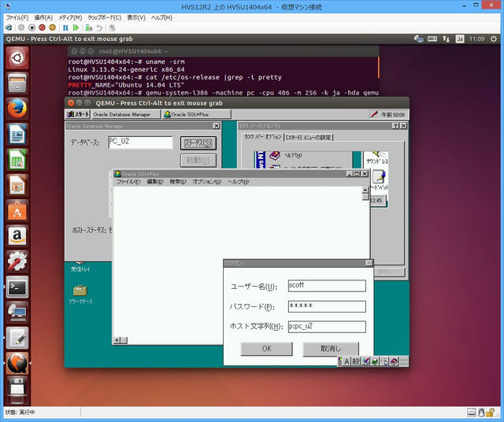Open the 編集(E) menu in SQL*Plus

[155, 182]
